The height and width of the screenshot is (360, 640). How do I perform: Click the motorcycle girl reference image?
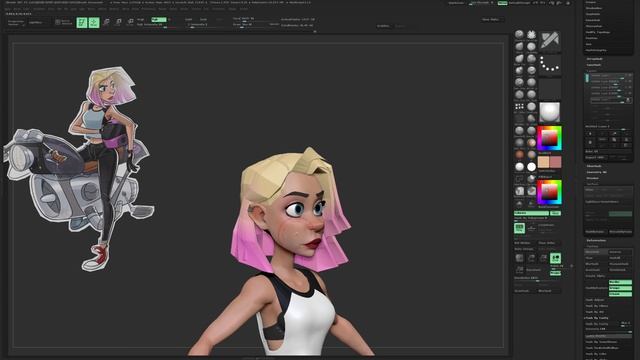tap(78, 169)
